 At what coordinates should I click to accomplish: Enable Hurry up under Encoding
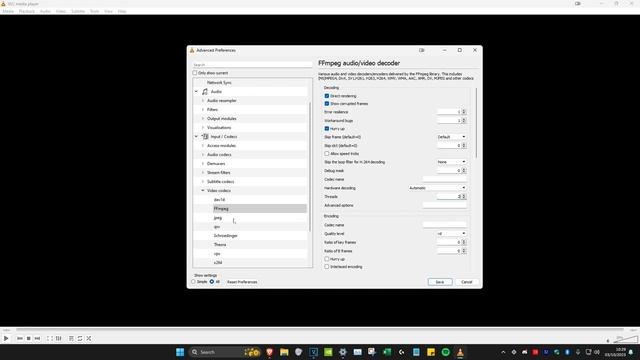327,259
